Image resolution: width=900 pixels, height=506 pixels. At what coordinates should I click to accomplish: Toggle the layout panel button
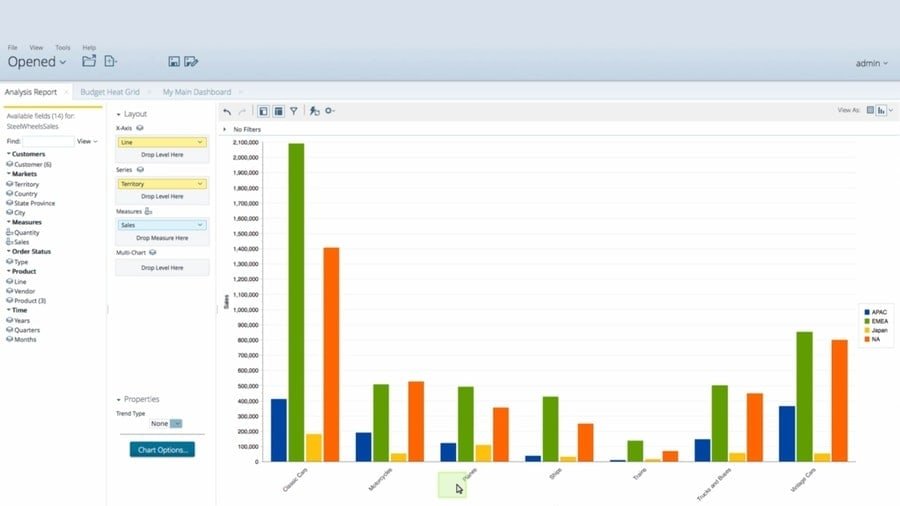point(278,111)
